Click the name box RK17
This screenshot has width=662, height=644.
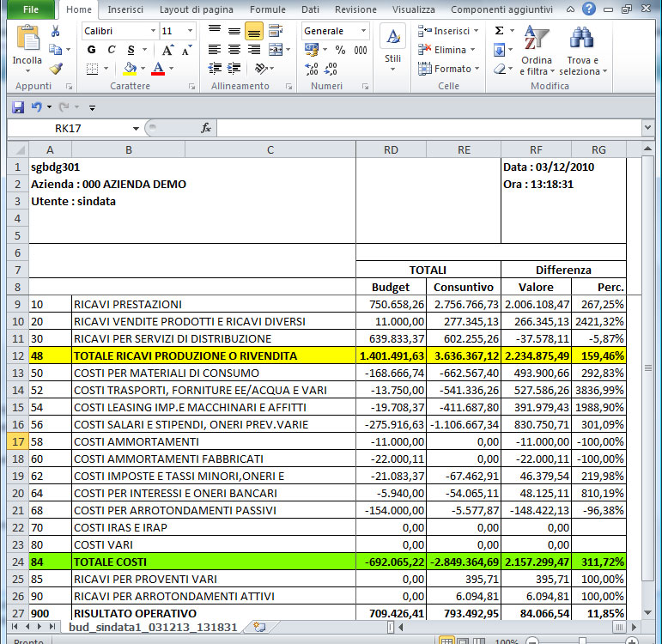click(69, 129)
